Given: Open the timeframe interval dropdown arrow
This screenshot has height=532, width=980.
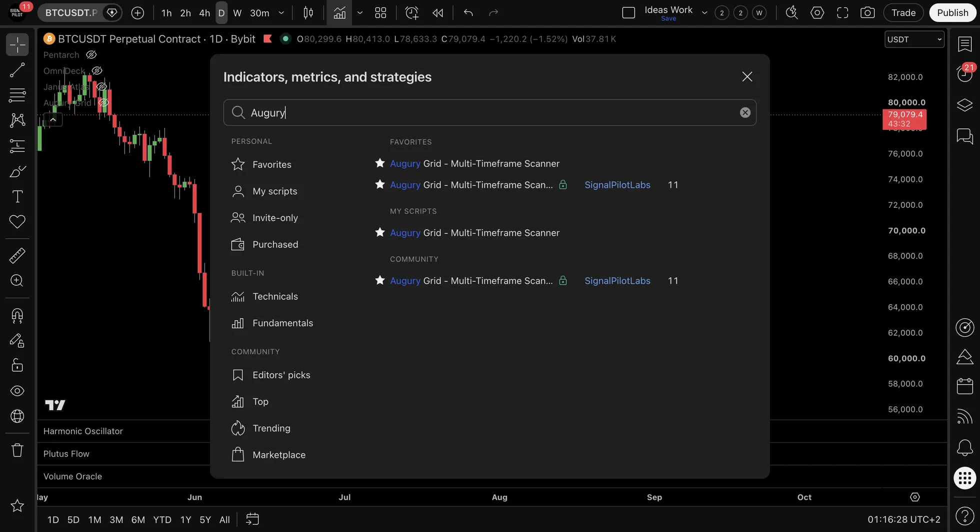Looking at the screenshot, I should tap(281, 12).
